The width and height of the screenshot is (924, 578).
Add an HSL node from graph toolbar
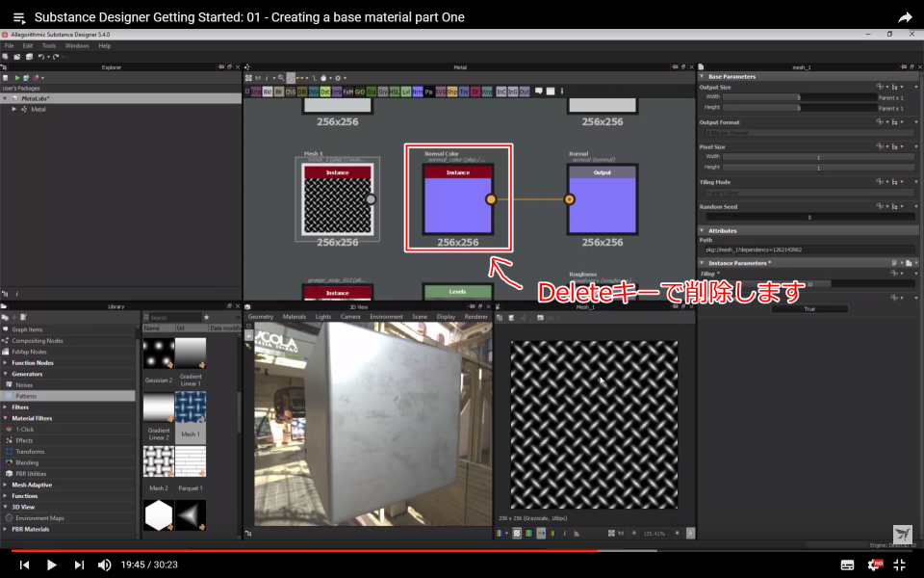point(395,92)
